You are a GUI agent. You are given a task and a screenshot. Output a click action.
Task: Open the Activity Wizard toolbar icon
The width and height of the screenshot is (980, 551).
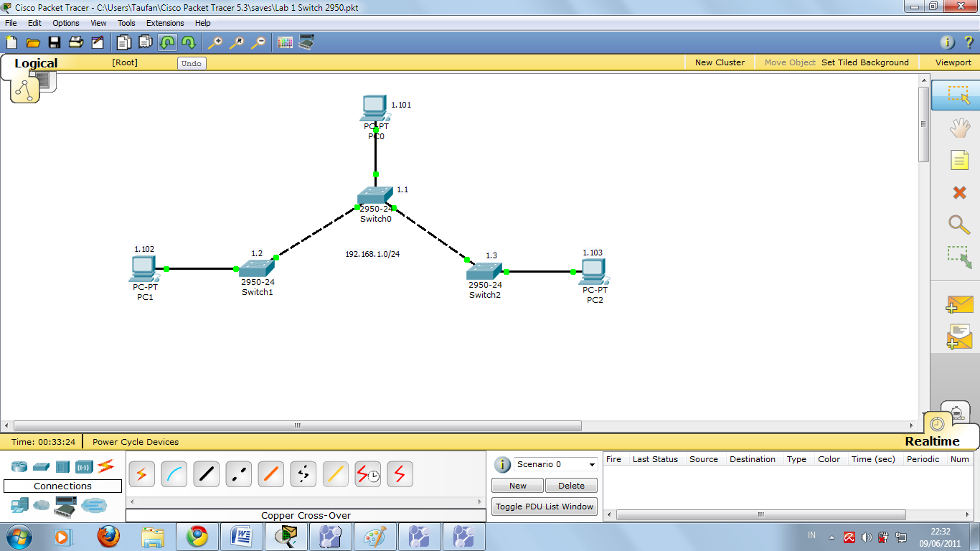click(98, 42)
